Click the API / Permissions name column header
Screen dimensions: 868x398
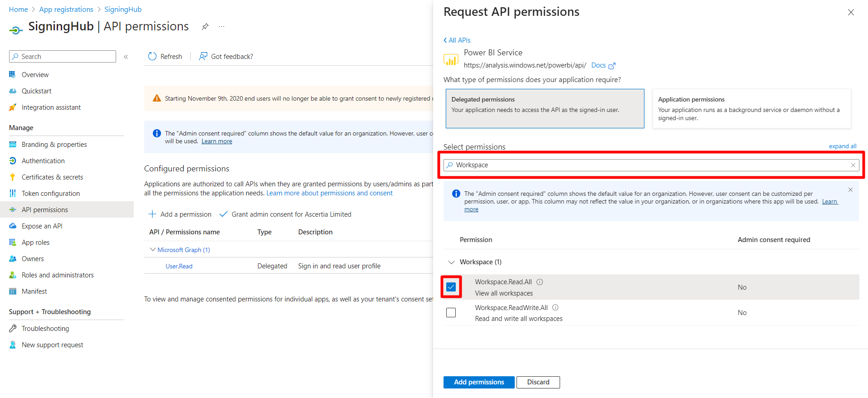tap(185, 232)
